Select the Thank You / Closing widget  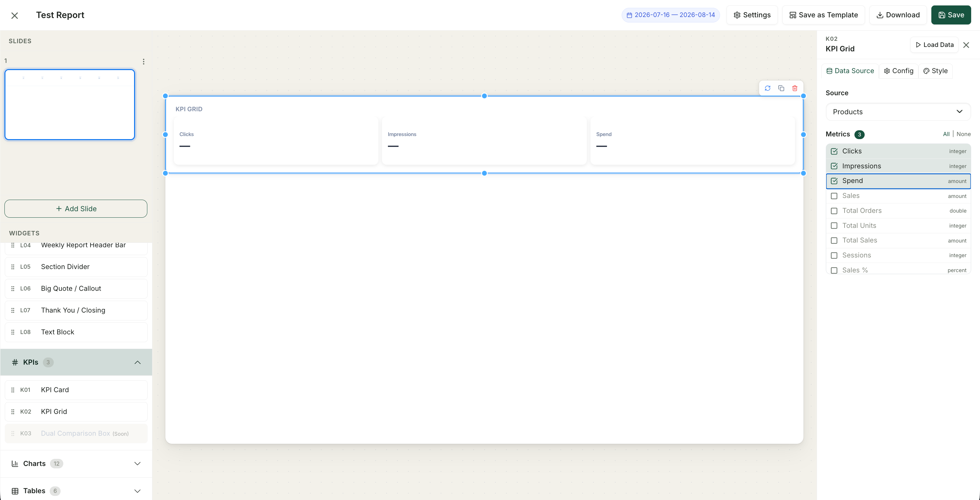(76, 310)
